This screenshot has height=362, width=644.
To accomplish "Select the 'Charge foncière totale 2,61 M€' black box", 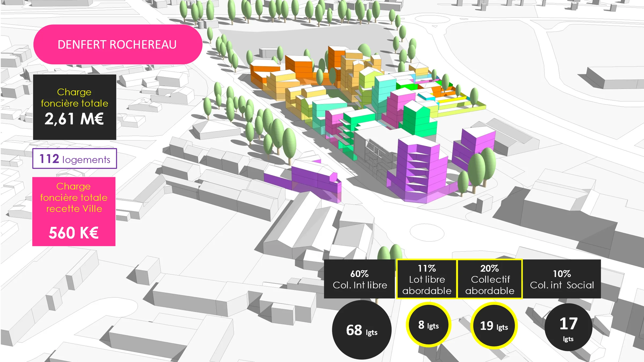I will pyautogui.click(x=75, y=107).
